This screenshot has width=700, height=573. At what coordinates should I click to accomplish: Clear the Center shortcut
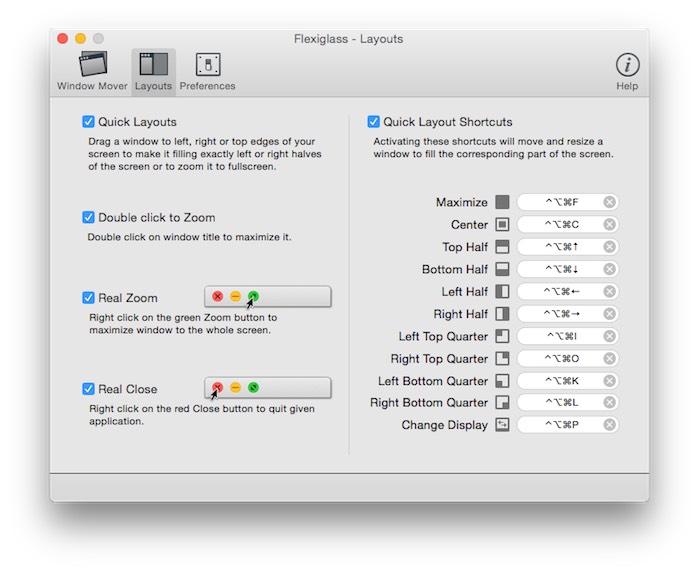609,224
